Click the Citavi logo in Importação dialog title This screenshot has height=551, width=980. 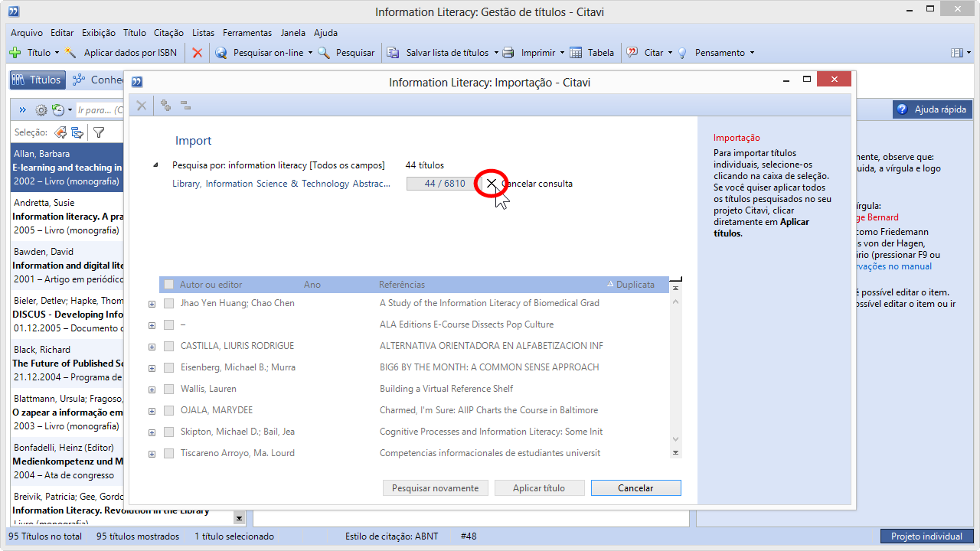tap(137, 82)
